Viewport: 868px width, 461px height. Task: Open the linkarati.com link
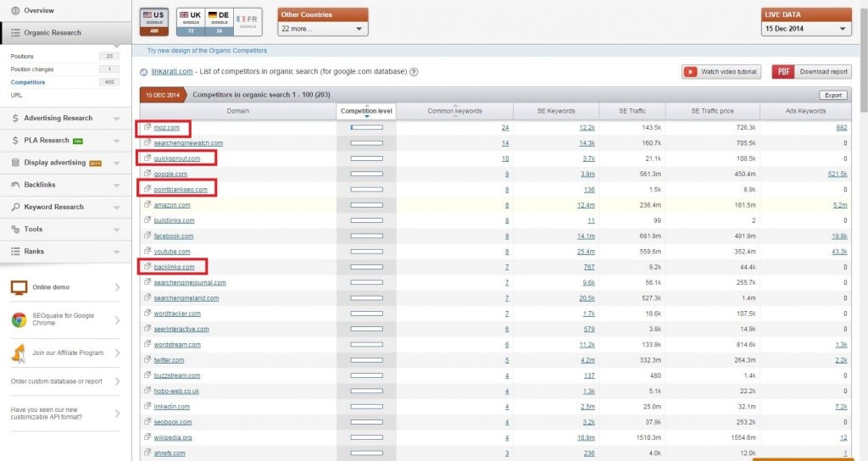click(172, 71)
